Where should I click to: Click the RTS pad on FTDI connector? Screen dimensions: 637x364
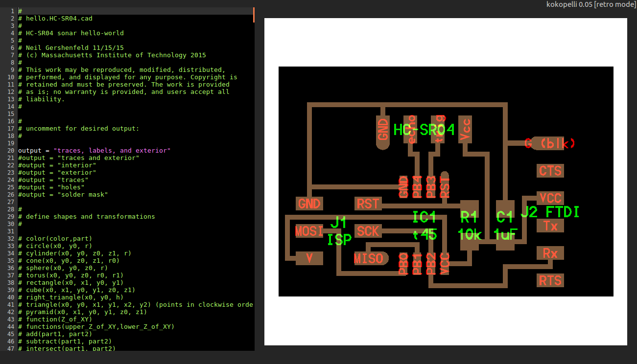point(550,280)
